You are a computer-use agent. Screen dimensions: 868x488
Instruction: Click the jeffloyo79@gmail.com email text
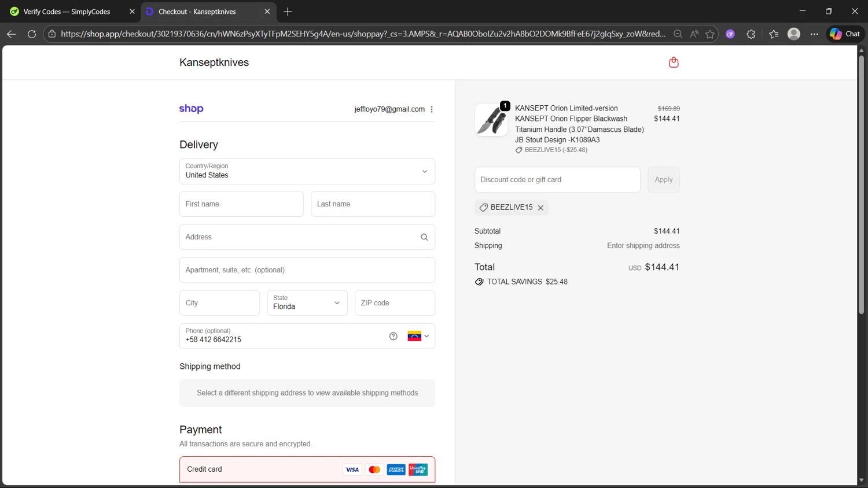point(389,109)
